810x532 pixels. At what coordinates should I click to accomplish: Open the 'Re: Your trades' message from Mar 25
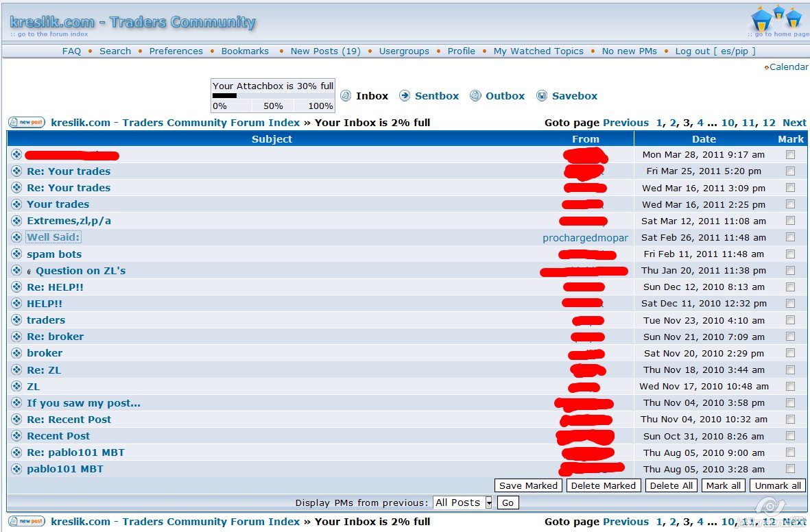(x=69, y=171)
